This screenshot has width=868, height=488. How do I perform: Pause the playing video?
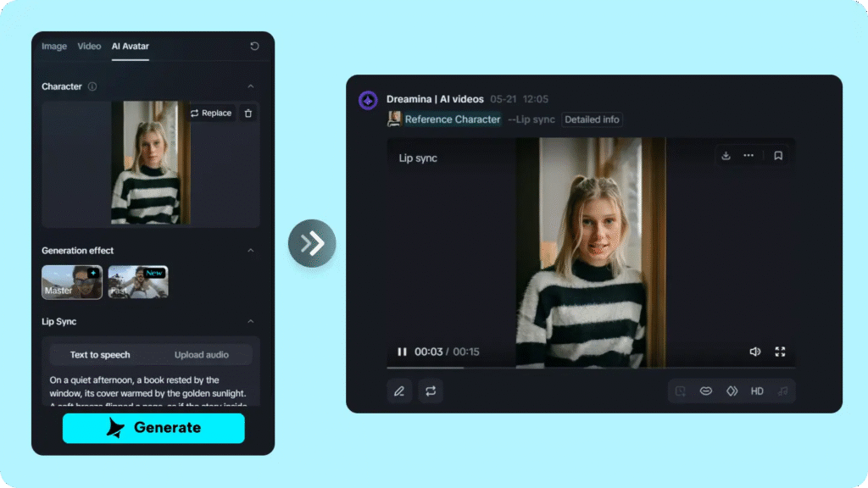pos(402,352)
